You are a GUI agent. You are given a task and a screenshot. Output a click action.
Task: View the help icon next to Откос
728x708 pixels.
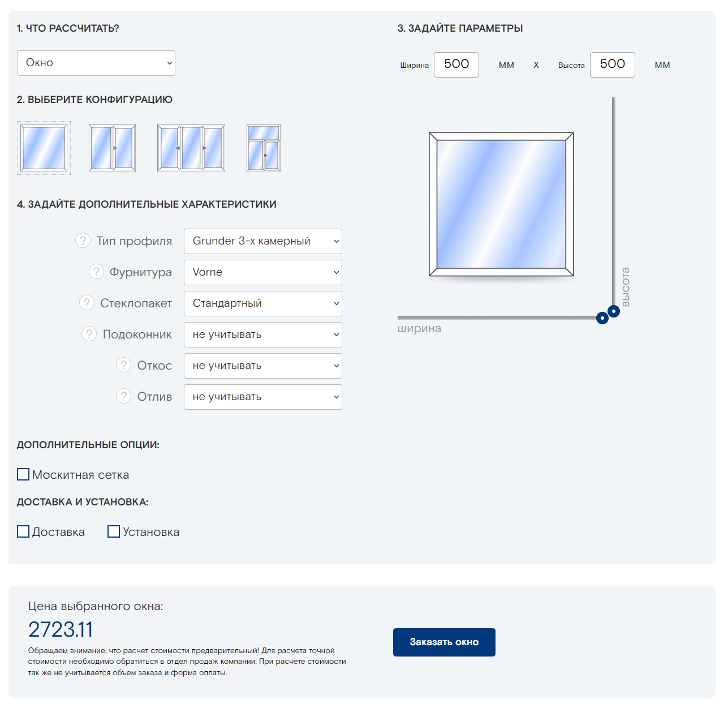[x=123, y=365]
